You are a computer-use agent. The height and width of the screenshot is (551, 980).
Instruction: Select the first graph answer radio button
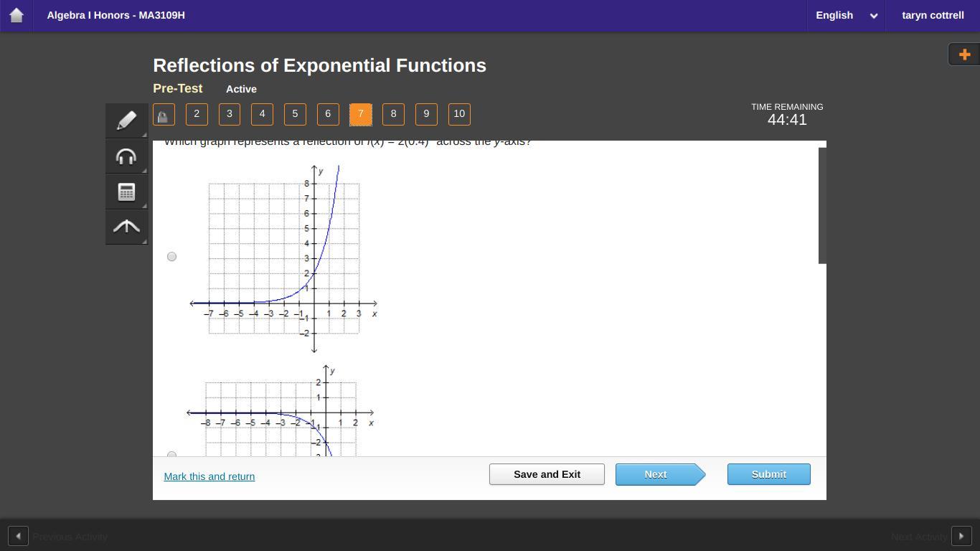171,256
